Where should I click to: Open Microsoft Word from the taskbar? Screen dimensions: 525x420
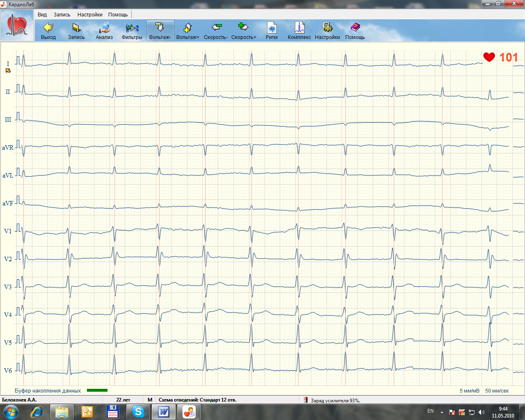pyautogui.click(x=164, y=411)
